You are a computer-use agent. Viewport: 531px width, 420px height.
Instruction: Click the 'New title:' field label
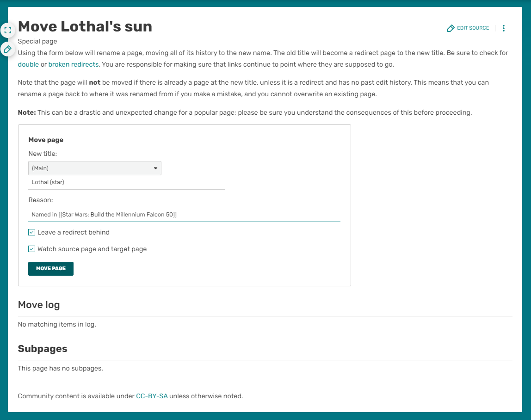point(43,154)
